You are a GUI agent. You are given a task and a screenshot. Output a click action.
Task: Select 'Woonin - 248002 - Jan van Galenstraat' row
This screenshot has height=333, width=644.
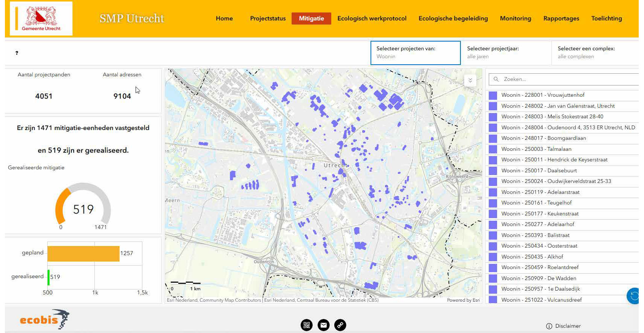[x=562, y=106]
